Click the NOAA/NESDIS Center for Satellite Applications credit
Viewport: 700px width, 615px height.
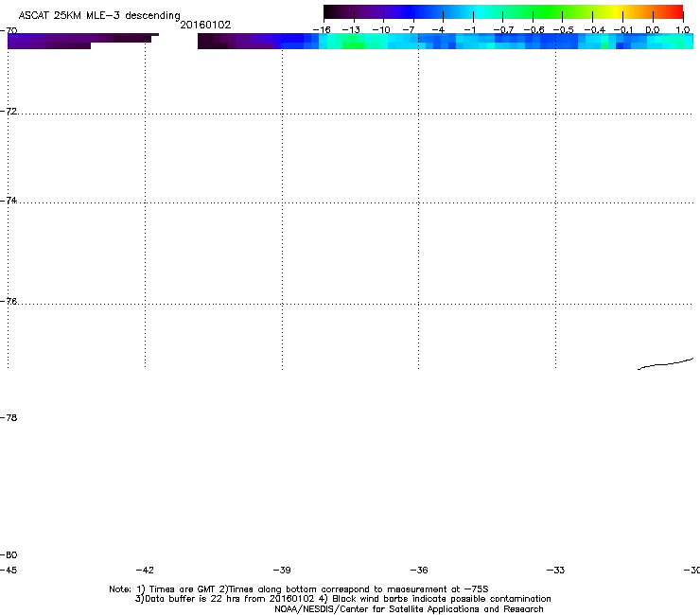(409, 609)
